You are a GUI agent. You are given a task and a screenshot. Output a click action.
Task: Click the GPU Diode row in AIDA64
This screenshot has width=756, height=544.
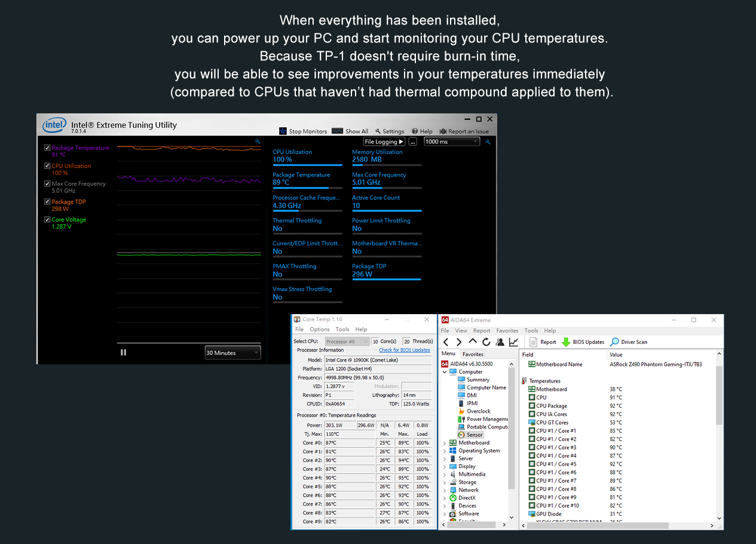click(618, 514)
